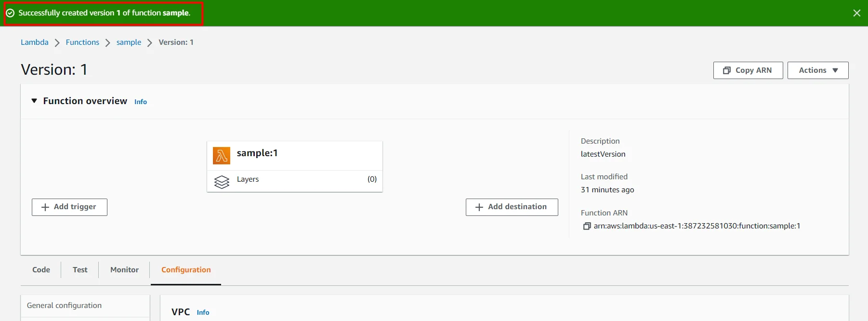
Task: Click the Add destination button
Action: pos(512,207)
